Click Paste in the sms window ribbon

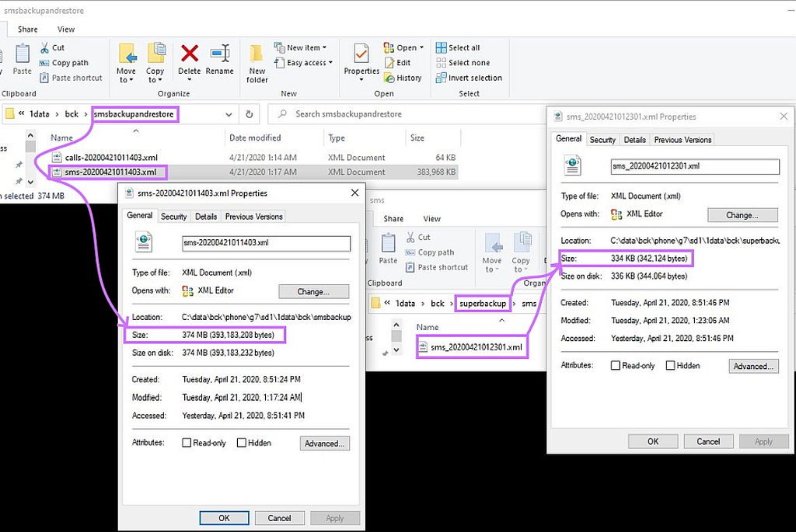(x=388, y=249)
